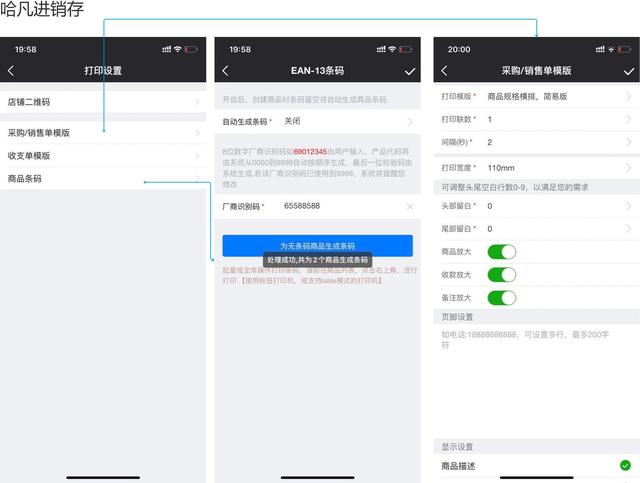Viewport: 640px width, 483px height.
Task: Confirm EAN-13条码 settings with the checkmark
Action: 410,71
